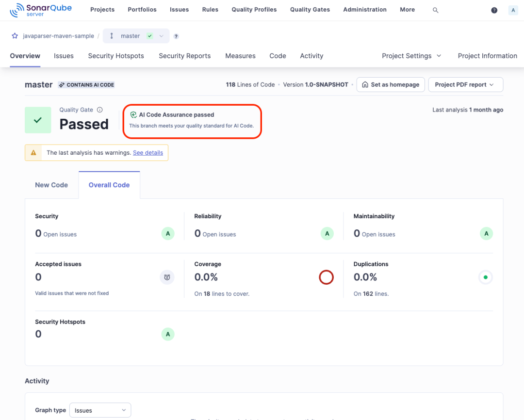This screenshot has width=524, height=420.
Task: Click the red Coverage circle indicator
Action: tap(326, 277)
